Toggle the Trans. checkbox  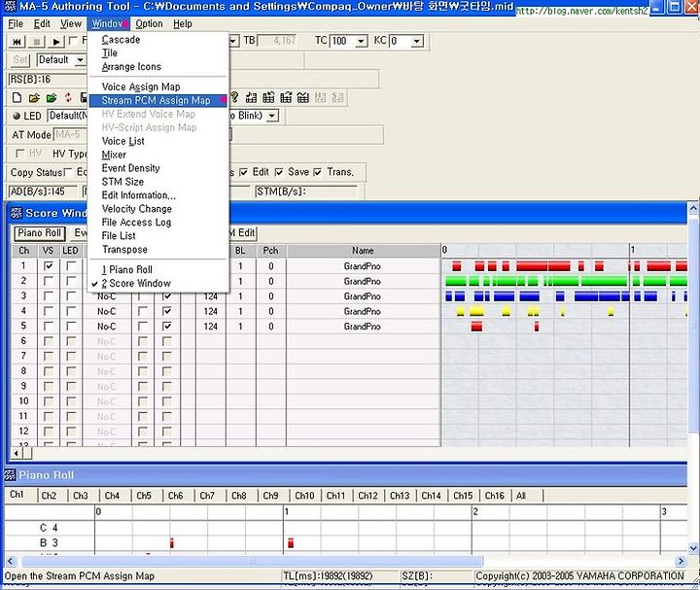coord(317,172)
